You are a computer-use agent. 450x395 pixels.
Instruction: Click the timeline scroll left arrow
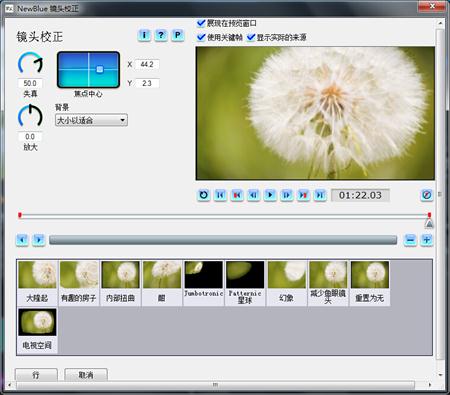[x=22, y=240]
